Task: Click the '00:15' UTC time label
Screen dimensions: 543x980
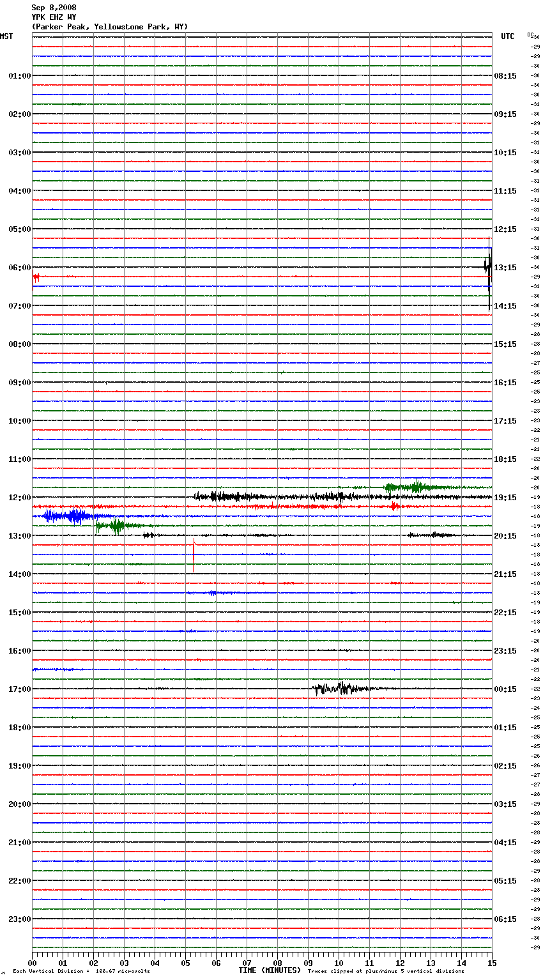Action: (x=505, y=689)
